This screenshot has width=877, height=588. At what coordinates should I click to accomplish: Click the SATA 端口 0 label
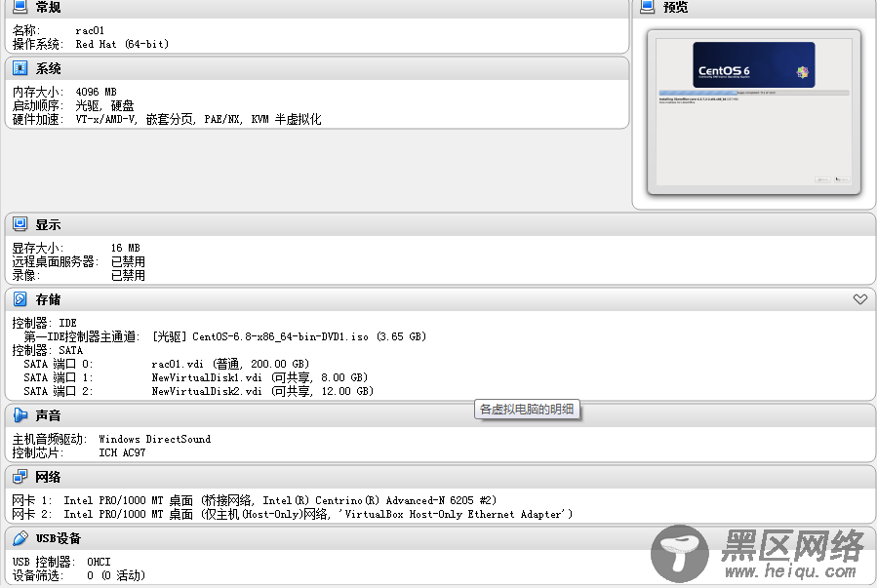pyautogui.click(x=59, y=364)
